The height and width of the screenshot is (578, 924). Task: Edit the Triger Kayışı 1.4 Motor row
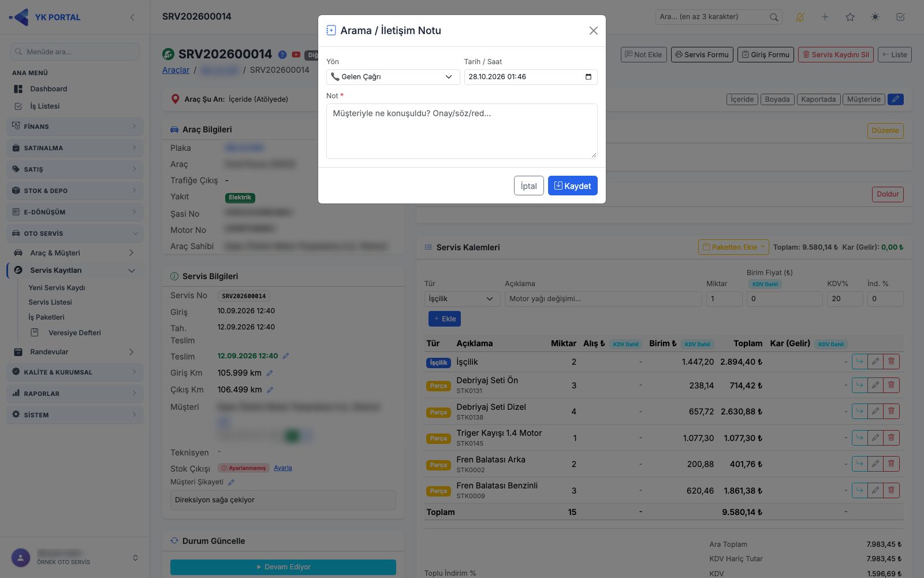(x=875, y=438)
